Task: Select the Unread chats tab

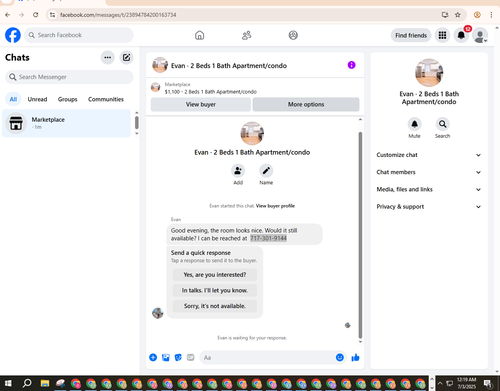Action: [x=37, y=99]
